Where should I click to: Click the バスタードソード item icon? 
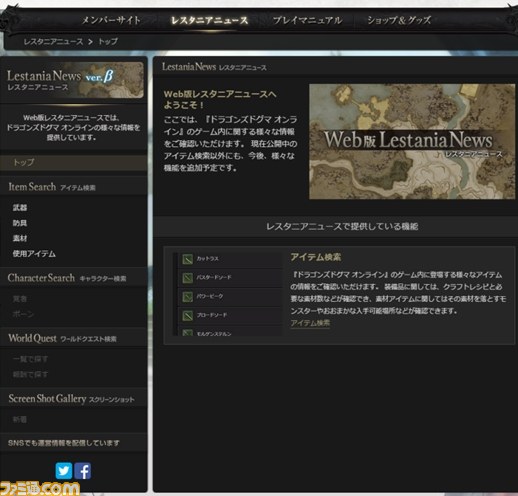(x=187, y=278)
